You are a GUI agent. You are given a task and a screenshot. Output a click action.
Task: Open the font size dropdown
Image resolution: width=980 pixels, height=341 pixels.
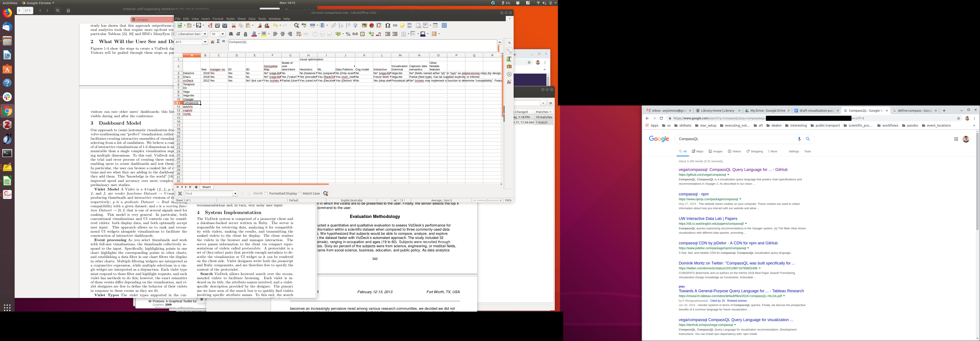click(223, 34)
